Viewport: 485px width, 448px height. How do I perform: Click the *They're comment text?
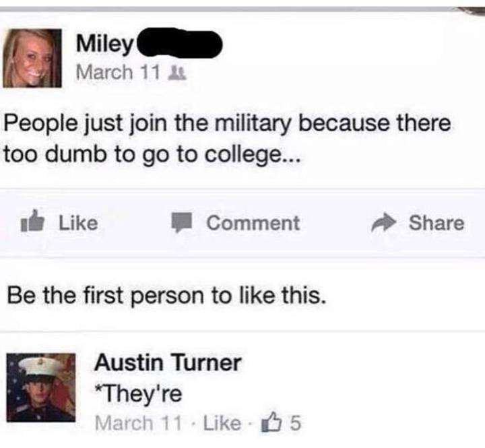tap(138, 393)
